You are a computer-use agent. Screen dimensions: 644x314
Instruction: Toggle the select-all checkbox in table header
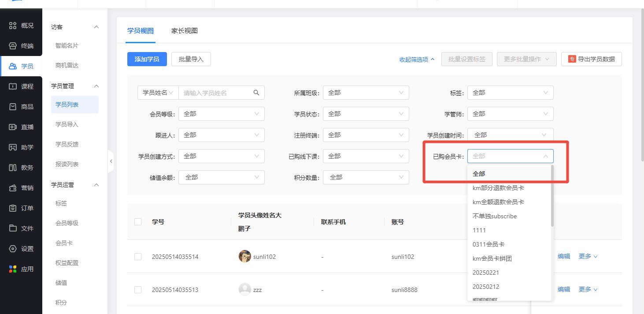coord(138,222)
